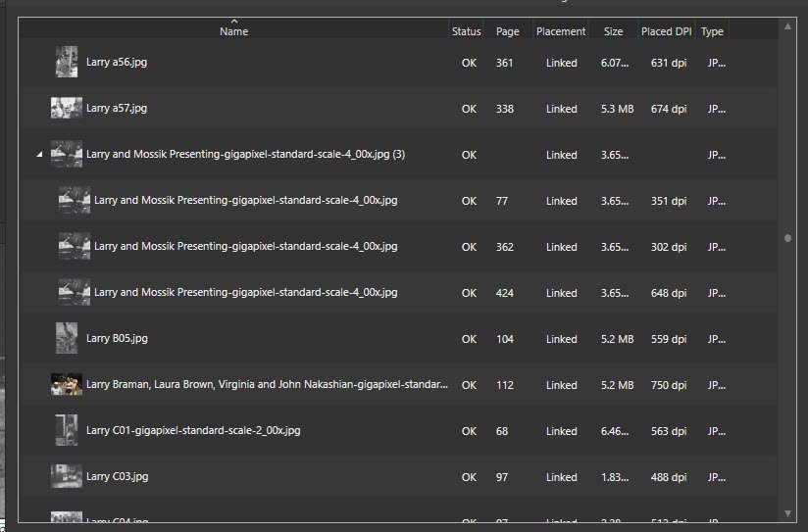Sort list by Placed DPI column

click(666, 31)
